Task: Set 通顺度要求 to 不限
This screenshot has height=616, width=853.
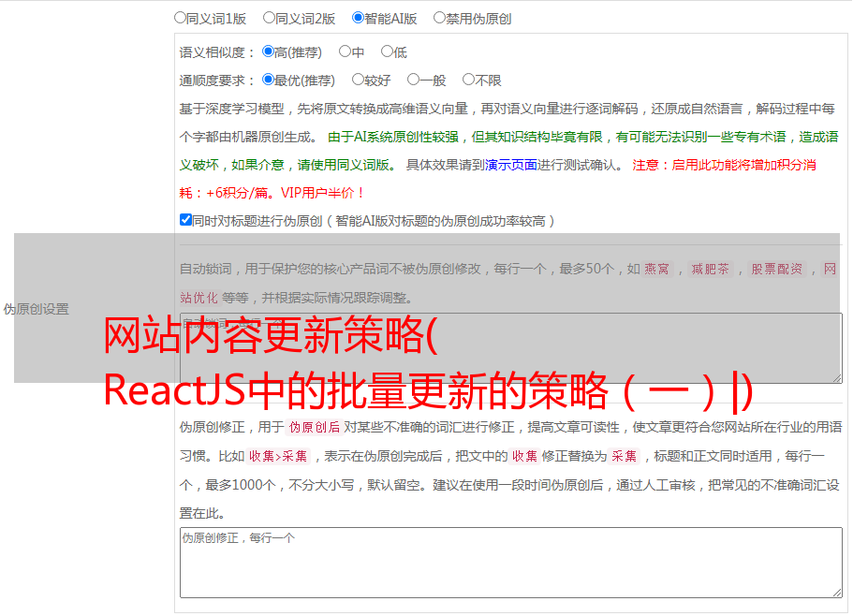Action: 468,80
